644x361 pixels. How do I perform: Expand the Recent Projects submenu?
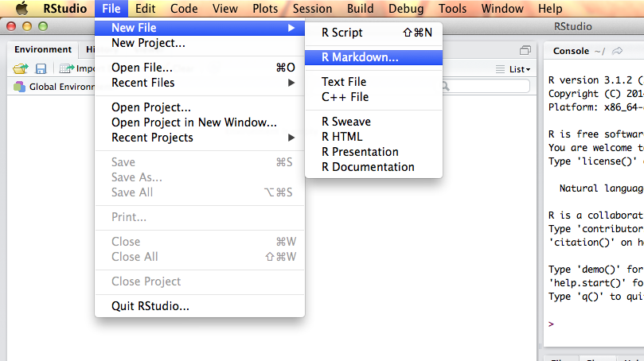point(198,138)
